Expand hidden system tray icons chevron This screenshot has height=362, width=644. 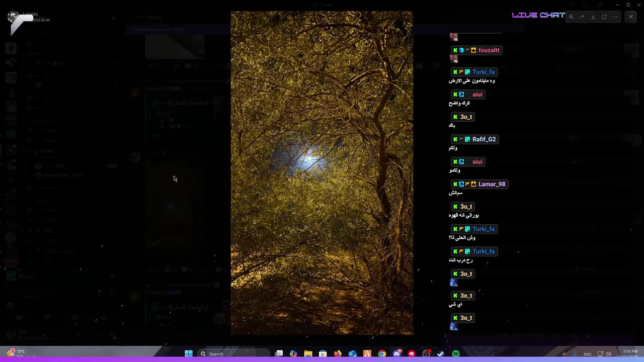564,354
